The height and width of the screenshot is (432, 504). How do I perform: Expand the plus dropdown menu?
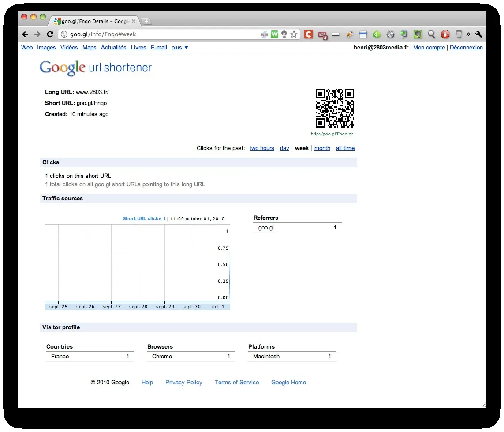pyautogui.click(x=179, y=48)
